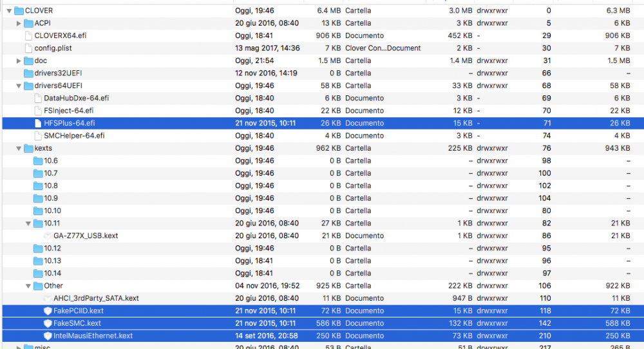Select the SMCHelper-64.efi file name
Screen dimensions: 644x349
tap(74, 135)
